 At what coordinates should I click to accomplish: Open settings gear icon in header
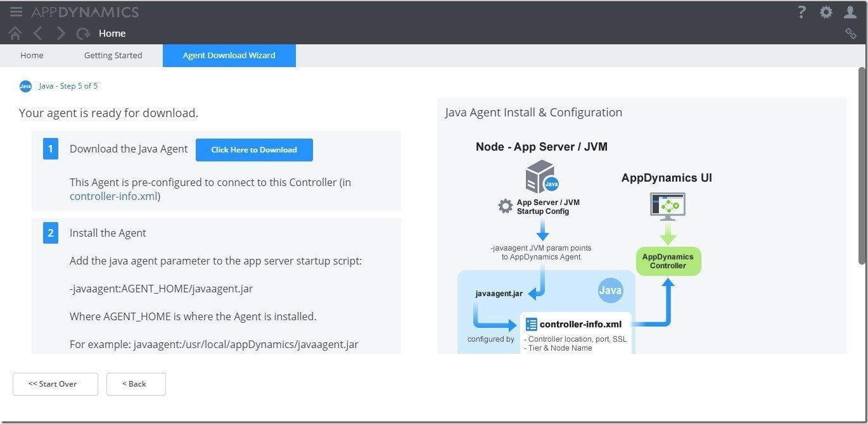826,12
